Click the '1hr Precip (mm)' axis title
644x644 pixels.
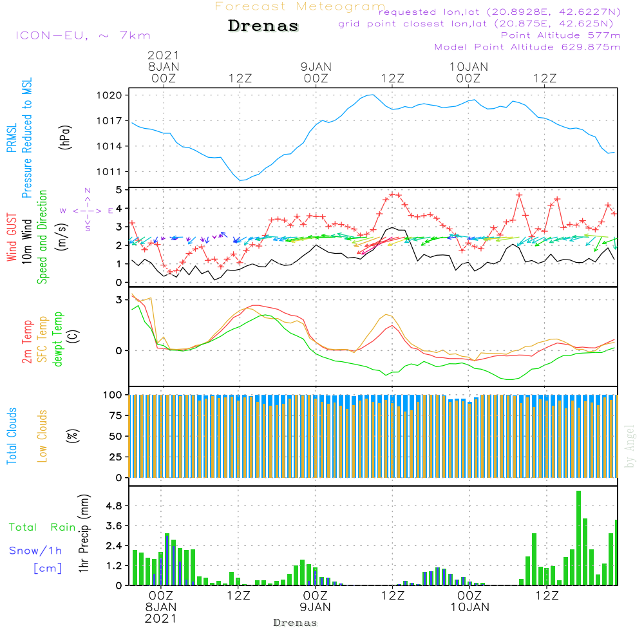pyautogui.click(x=84, y=534)
